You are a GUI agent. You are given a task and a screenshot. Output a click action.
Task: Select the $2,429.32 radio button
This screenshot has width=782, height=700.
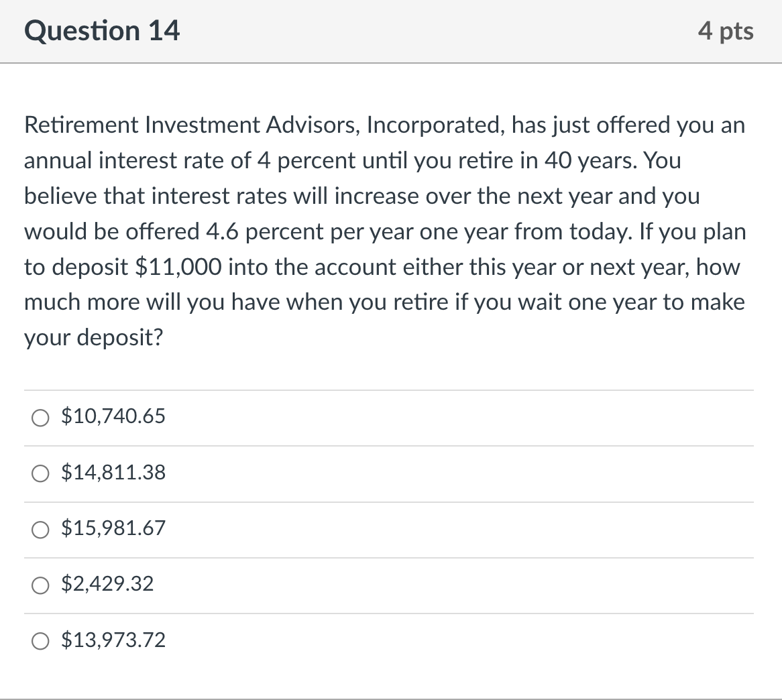click(40, 585)
